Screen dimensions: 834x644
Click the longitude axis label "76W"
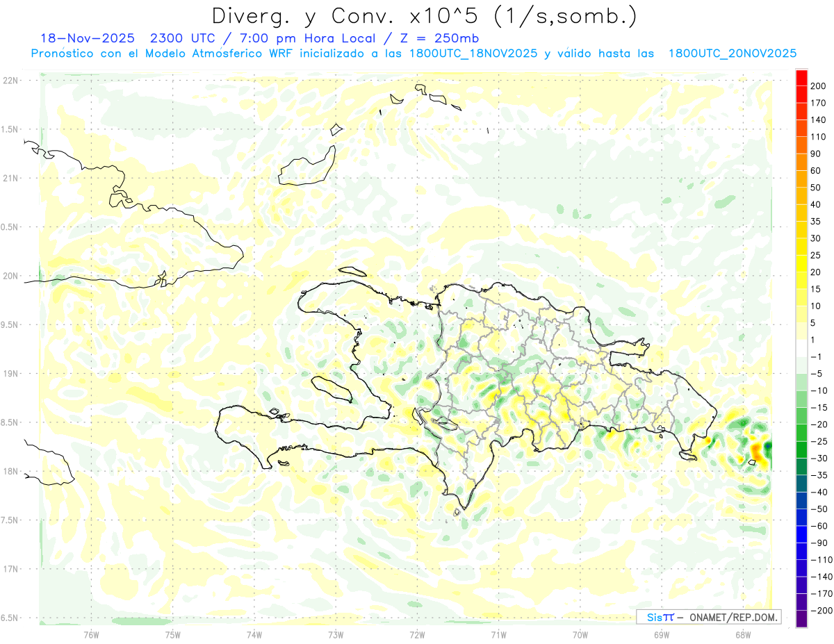[91, 634]
